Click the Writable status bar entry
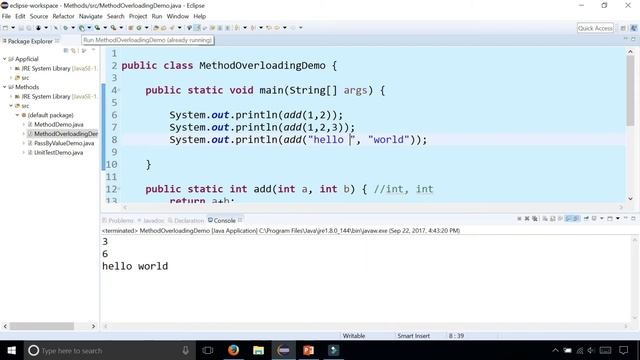640x360 pixels. pos(353,336)
